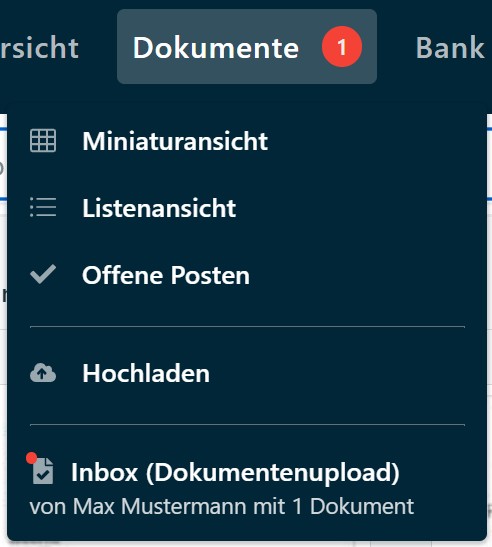Click the Hochladen text label
The height and width of the screenshot is (547, 492).
click(146, 373)
